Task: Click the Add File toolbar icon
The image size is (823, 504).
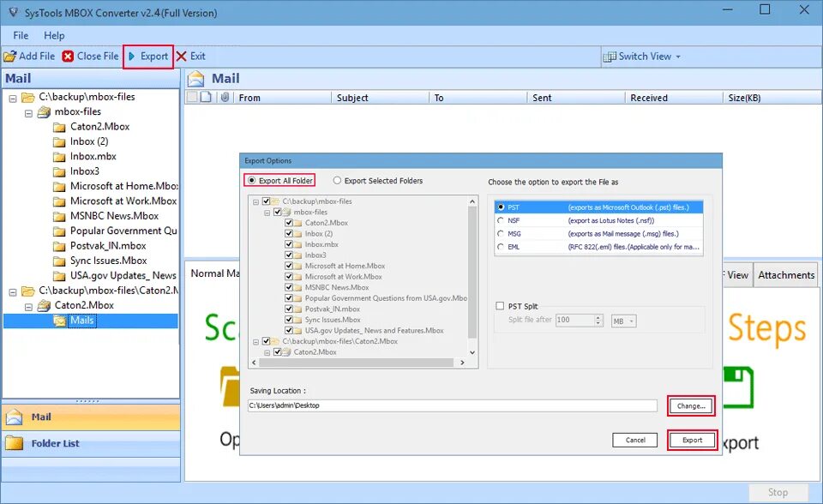Action: (x=10, y=57)
